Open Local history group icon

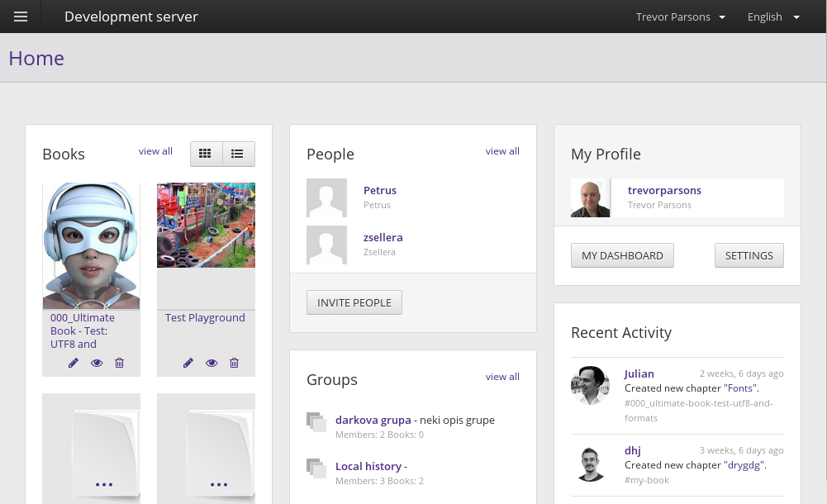316,468
